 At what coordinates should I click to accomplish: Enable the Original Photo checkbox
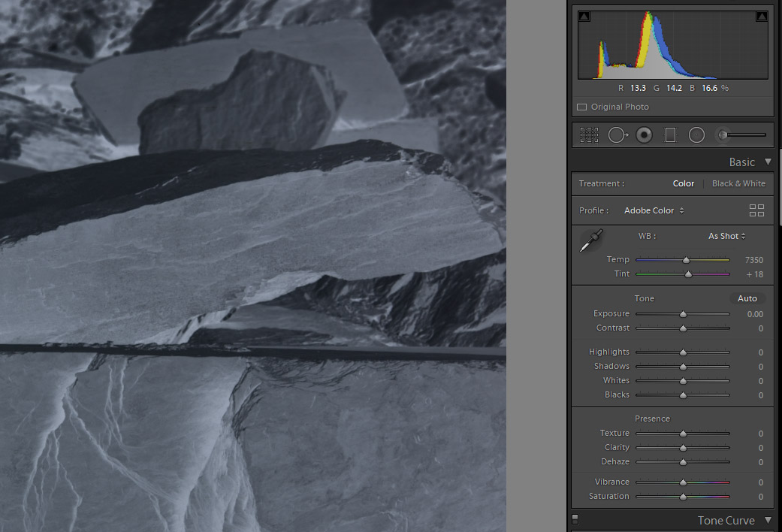click(x=581, y=107)
